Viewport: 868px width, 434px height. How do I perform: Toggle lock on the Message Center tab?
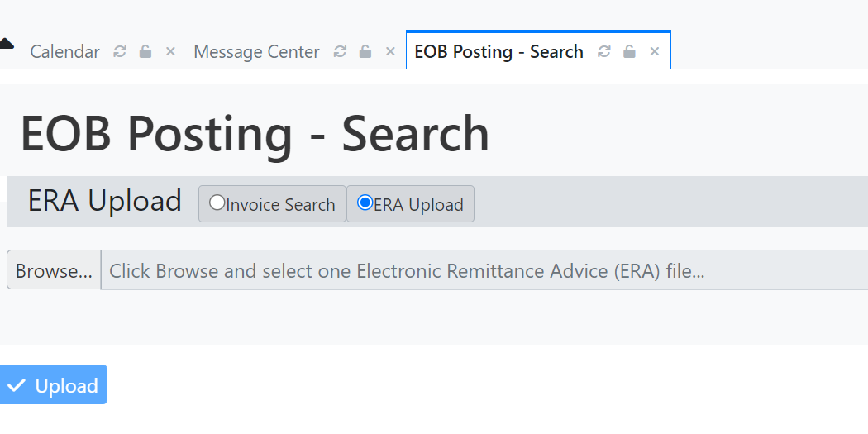[x=365, y=52]
